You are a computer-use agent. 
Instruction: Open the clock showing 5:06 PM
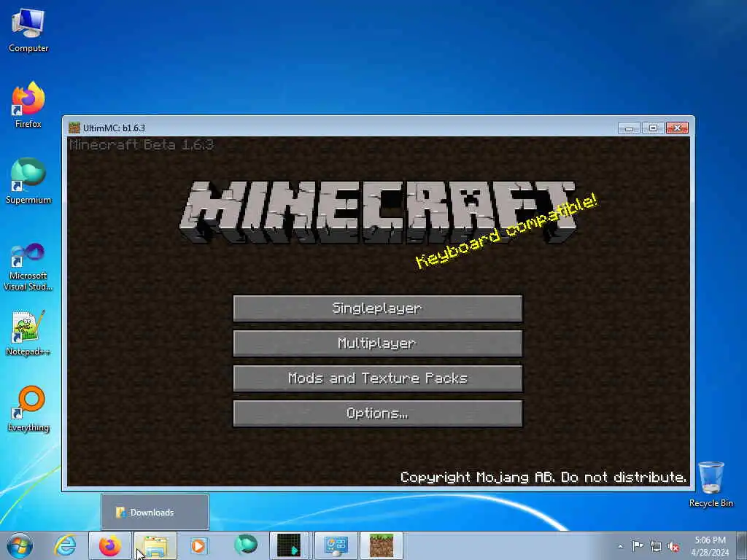pyautogui.click(x=710, y=546)
